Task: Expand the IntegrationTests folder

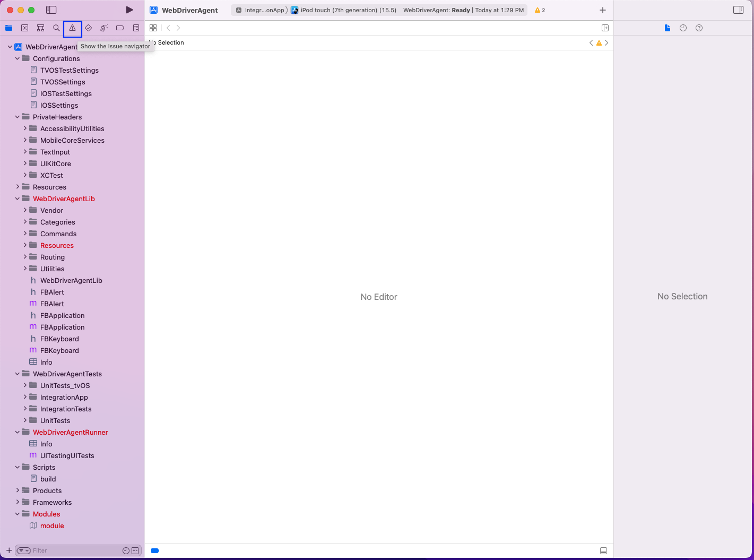Action: [x=25, y=409]
